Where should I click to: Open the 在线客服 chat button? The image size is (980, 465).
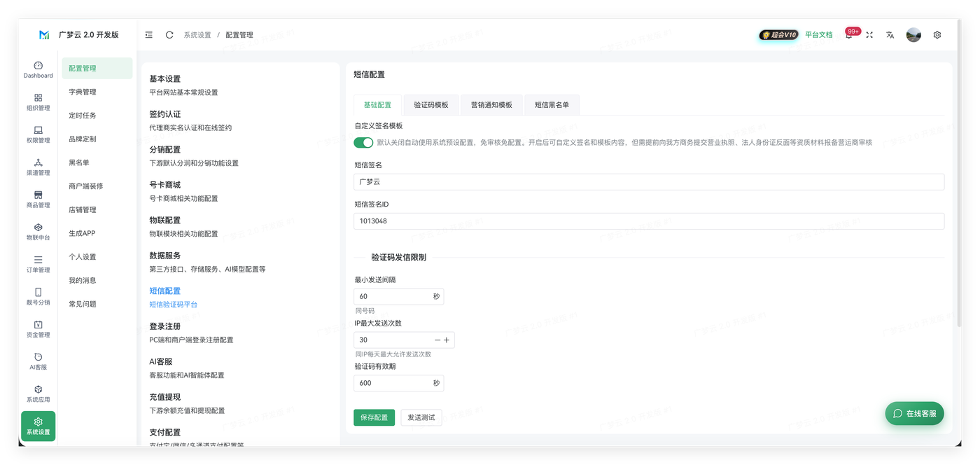coord(914,413)
